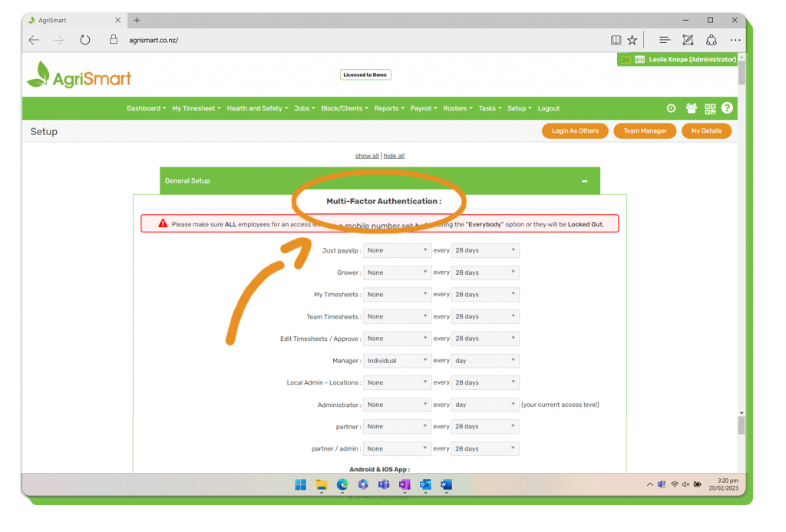Click the favorites star in address bar
Image resolution: width=786 pixels, height=532 pixels.
click(x=632, y=40)
